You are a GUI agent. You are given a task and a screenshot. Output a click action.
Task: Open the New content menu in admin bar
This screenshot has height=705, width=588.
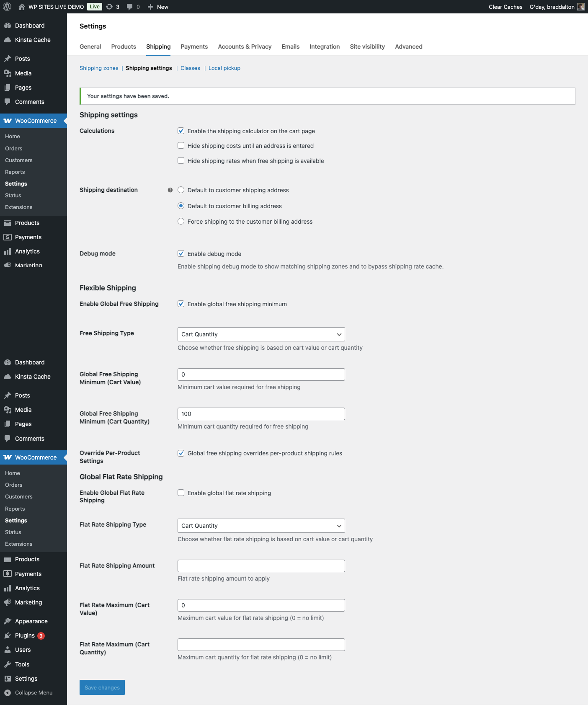point(158,7)
